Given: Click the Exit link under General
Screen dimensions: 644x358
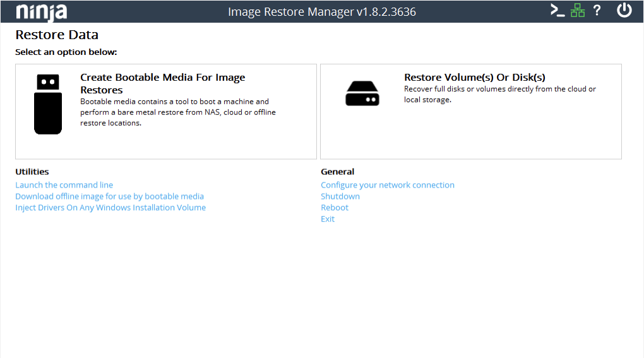Looking at the screenshot, I should click(x=328, y=219).
